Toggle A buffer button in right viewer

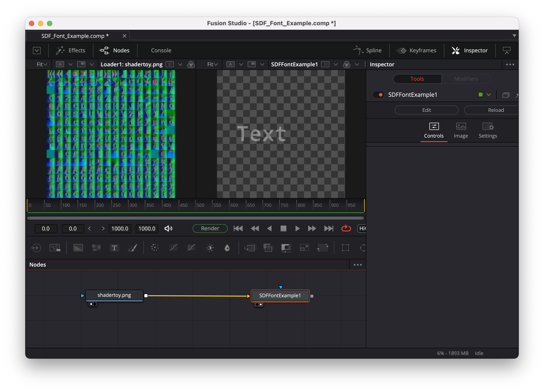coord(231,64)
